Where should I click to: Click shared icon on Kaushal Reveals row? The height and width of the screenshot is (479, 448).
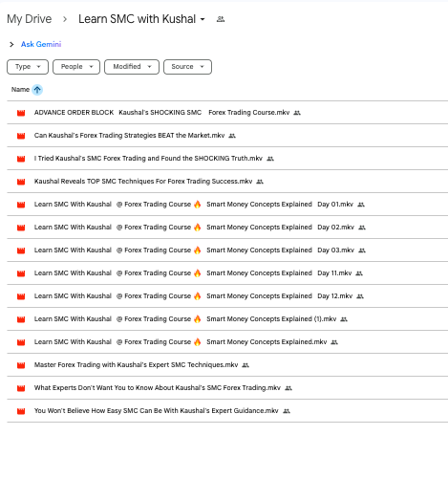point(260,182)
